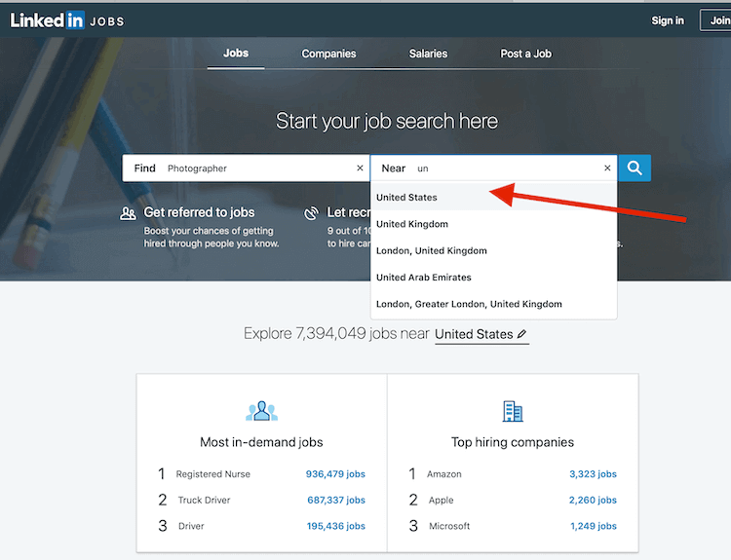
Task: Switch to the Companies tab
Action: click(328, 54)
